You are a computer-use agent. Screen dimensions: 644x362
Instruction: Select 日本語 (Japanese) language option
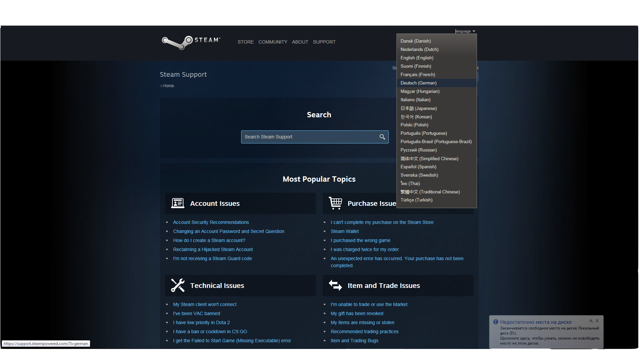click(418, 108)
